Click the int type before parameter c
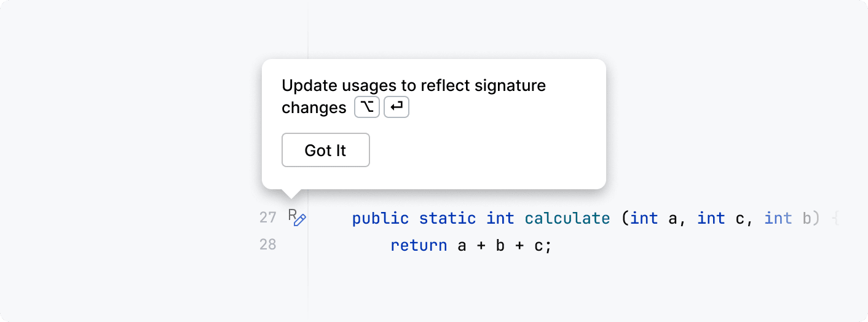868x322 pixels. [x=711, y=218]
